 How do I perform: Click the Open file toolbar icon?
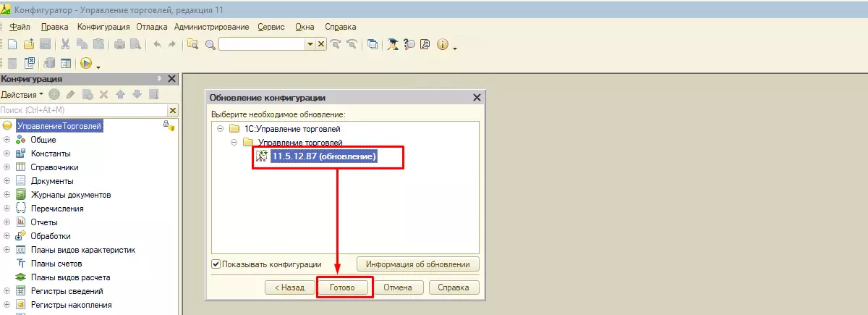pos(29,44)
